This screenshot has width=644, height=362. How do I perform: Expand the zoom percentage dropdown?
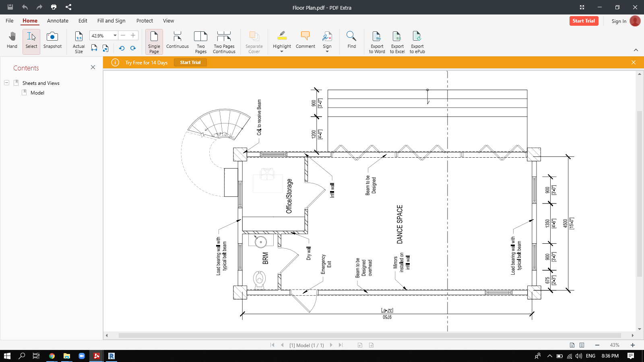click(115, 35)
